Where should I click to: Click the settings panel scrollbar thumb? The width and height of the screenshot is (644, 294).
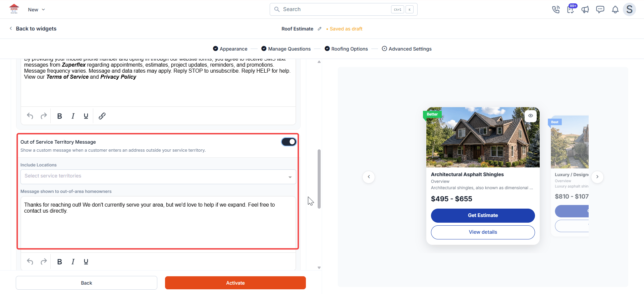coord(319,179)
